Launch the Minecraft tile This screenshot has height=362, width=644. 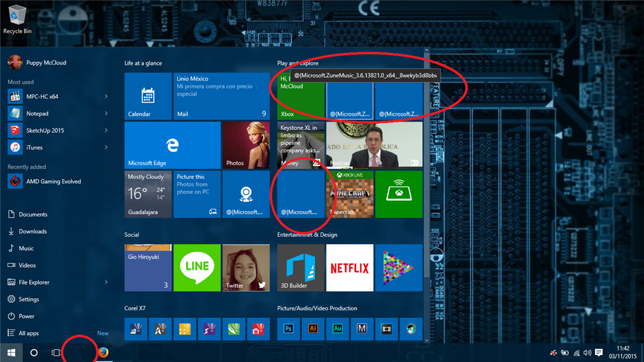click(350, 194)
